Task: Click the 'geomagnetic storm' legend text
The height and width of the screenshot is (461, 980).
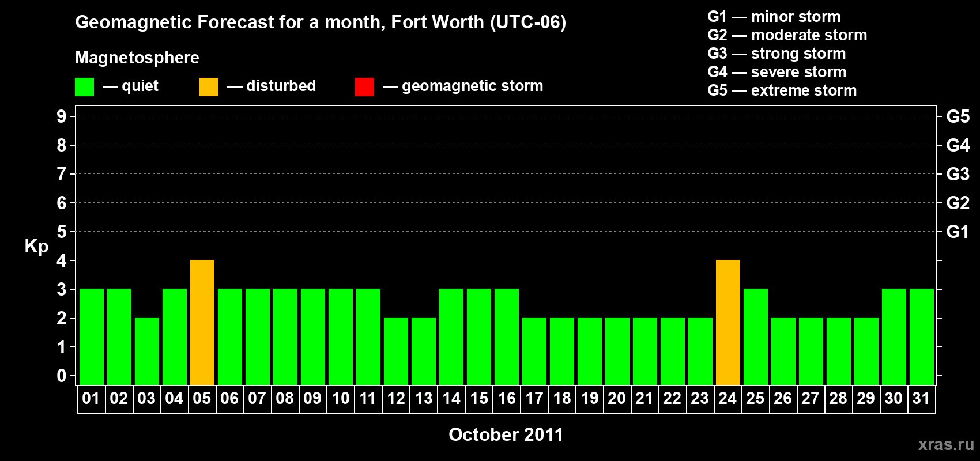Action: (473, 86)
